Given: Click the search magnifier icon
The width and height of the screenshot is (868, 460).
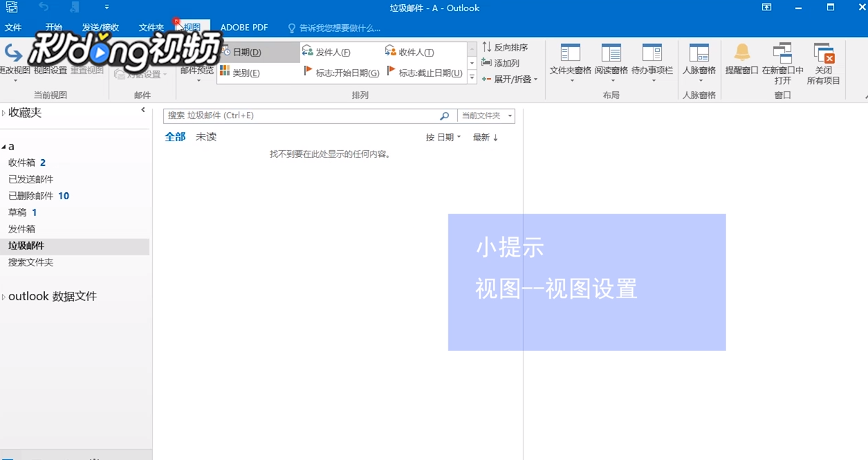Looking at the screenshot, I should [445, 116].
